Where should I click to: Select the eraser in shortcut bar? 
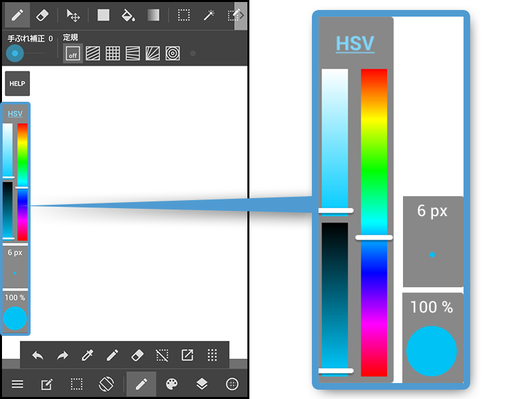pyautogui.click(x=137, y=356)
